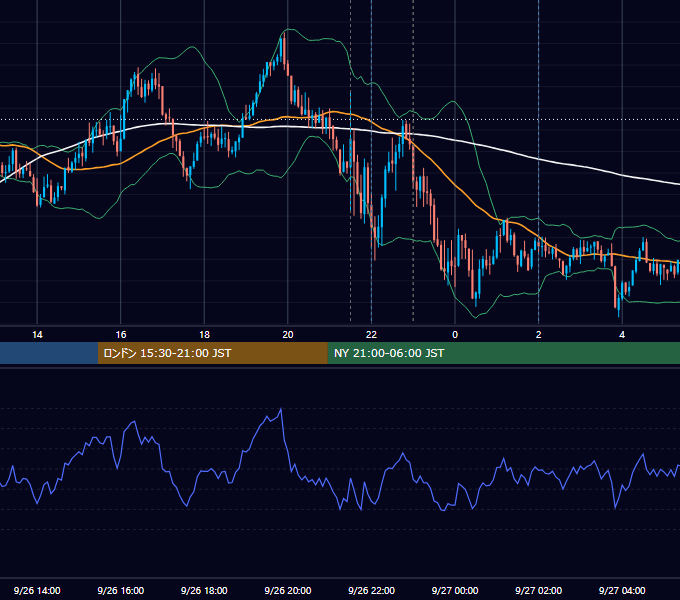Click the 9/26 18:00 date label
680x600 pixels.
coord(204,590)
